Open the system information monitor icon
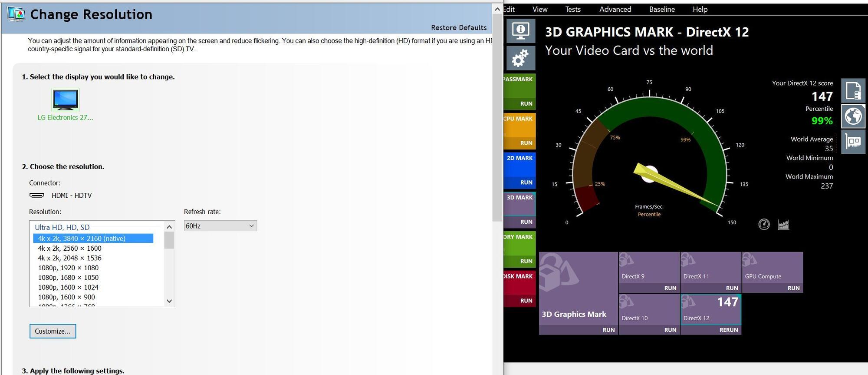 520,30
